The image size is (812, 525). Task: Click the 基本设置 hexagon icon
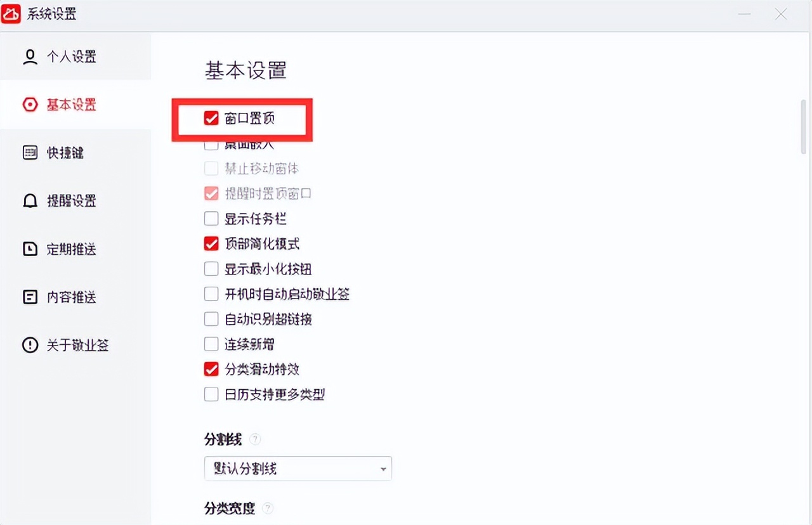pyautogui.click(x=30, y=105)
